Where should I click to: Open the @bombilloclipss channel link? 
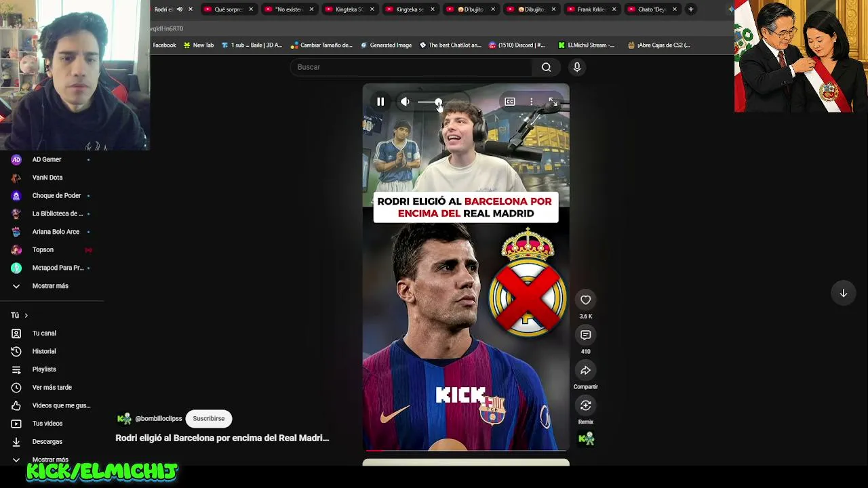(159, 419)
